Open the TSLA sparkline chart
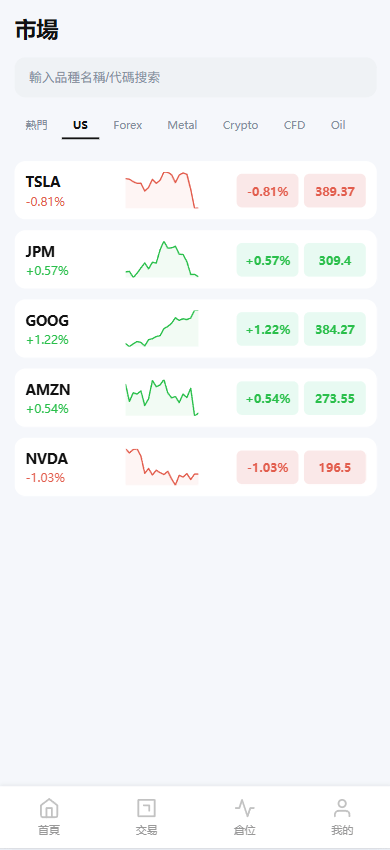The height and width of the screenshot is (850, 390). click(162, 190)
